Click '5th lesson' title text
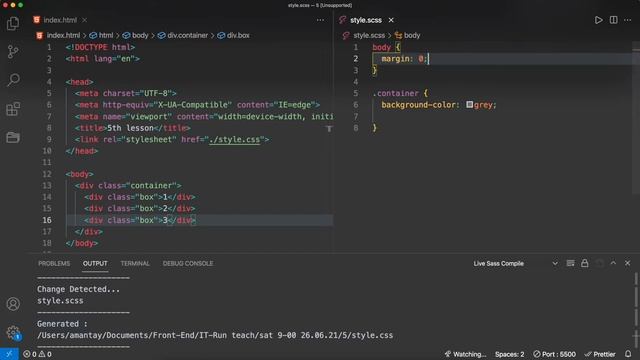This screenshot has width=640, height=360. click(x=130, y=128)
